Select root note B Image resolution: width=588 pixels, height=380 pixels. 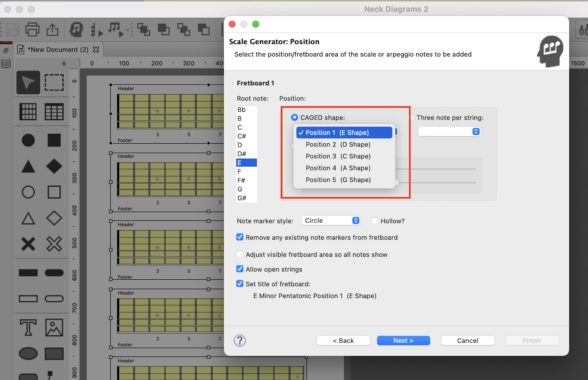[x=247, y=118]
